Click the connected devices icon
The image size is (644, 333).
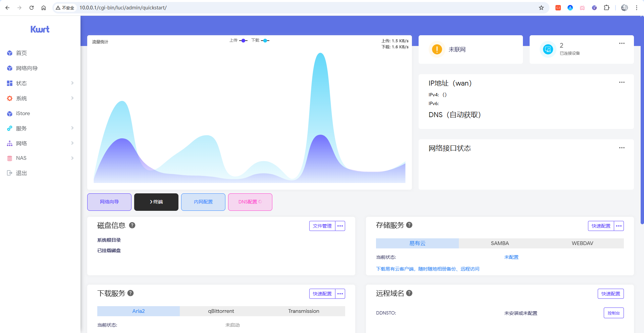[x=548, y=50]
